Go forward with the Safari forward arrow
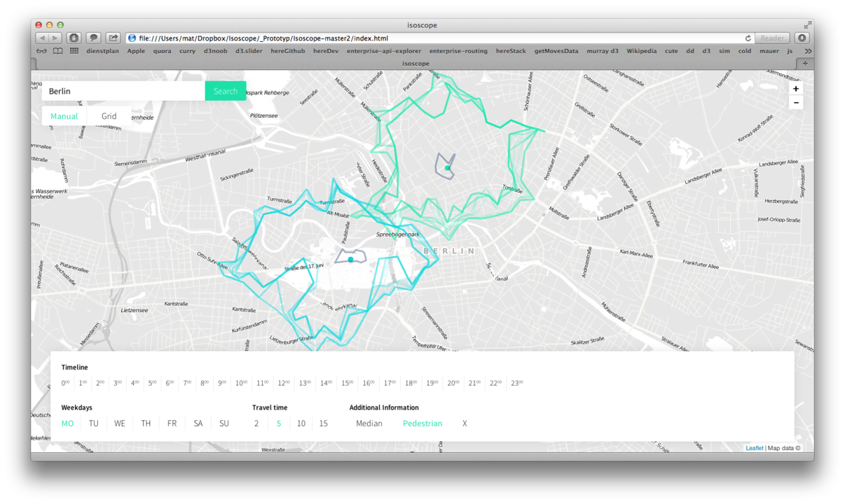This screenshot has width=845, height=504. [55, 38]
